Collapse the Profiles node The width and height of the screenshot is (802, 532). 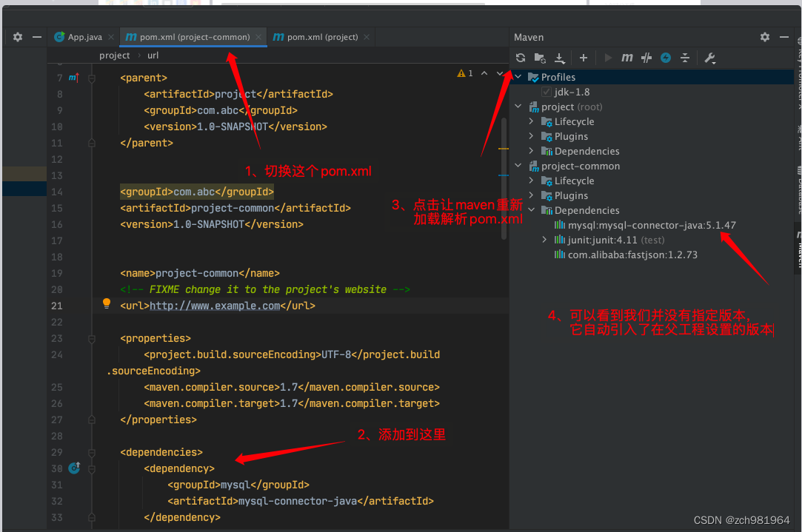click(x=518, y=77)
